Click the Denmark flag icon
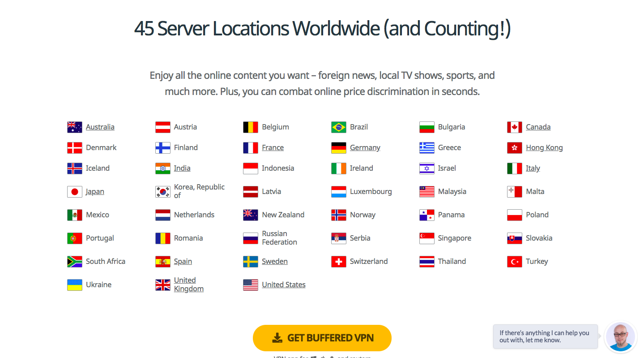The width and height of the screenshot is (644, 358). [x=75, y=148]
